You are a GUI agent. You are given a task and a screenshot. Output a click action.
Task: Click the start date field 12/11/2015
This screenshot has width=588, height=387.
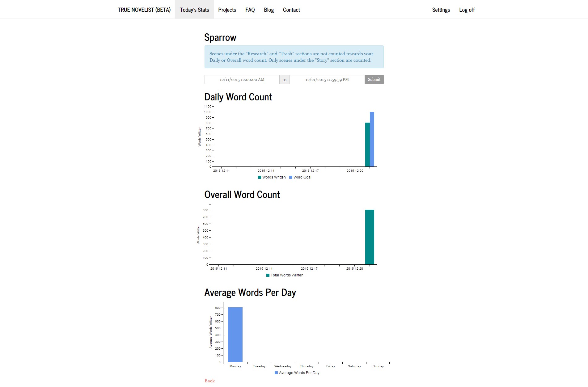click(242, 80)
